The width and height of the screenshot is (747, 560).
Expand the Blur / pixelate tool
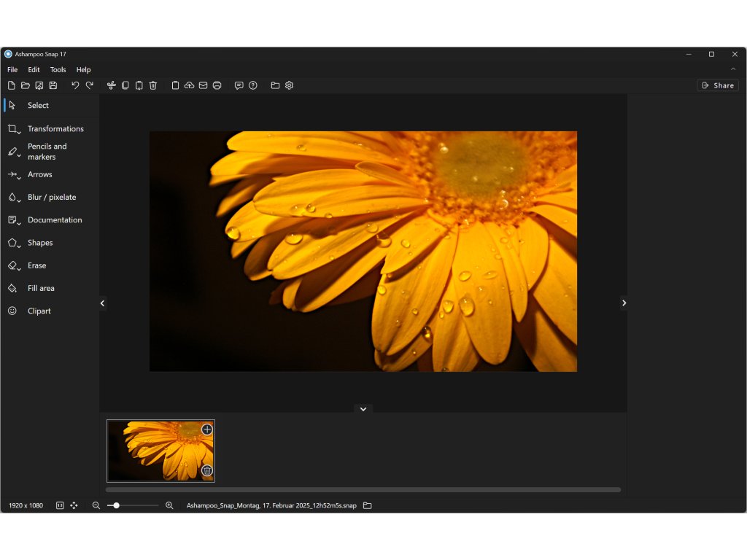pos(50,197)
